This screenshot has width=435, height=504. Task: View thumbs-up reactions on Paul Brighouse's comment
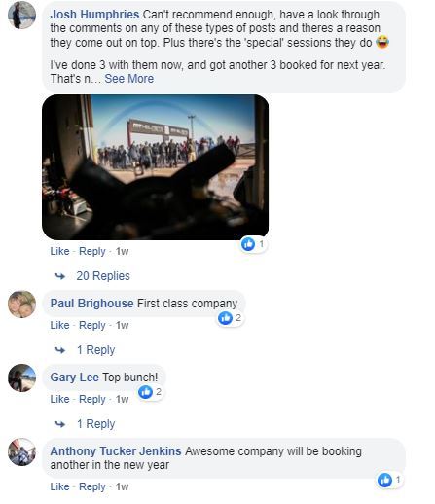231,318
